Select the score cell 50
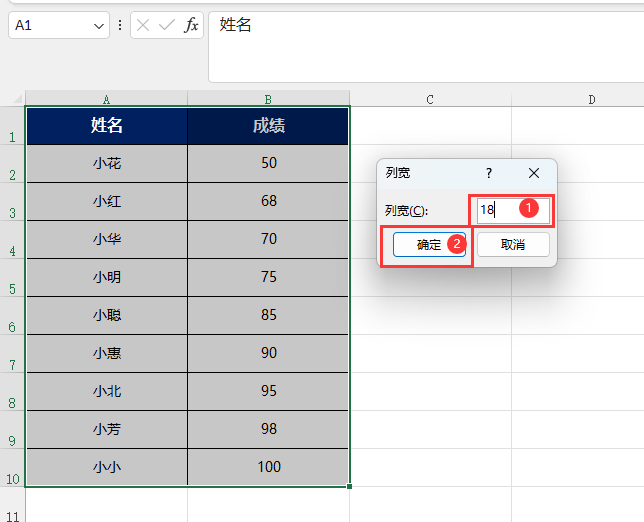644x522 pixels. pos(268,163)
